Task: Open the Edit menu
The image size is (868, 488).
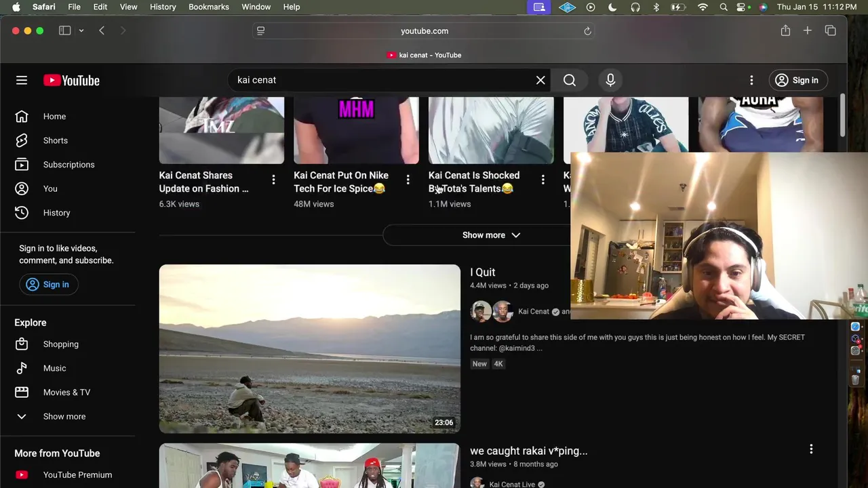Action: pyautogui.click(x=100, y=7)
